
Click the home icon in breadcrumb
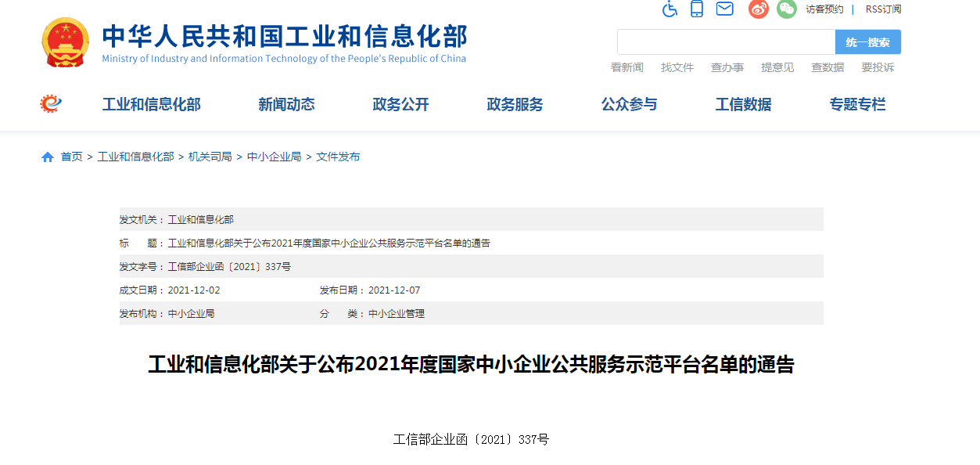pyautogui.click(x=48, y=157)
